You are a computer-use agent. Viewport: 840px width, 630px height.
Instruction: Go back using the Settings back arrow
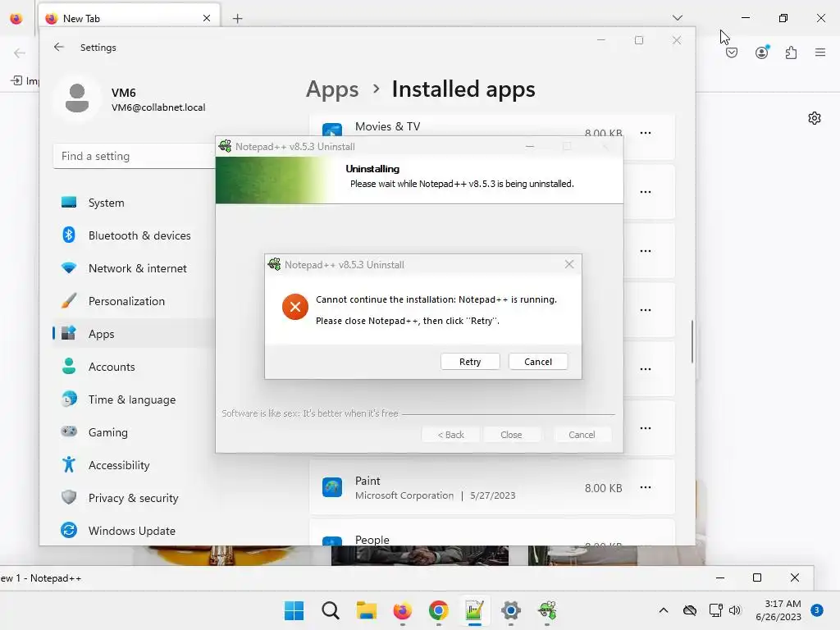coord(59,47)
